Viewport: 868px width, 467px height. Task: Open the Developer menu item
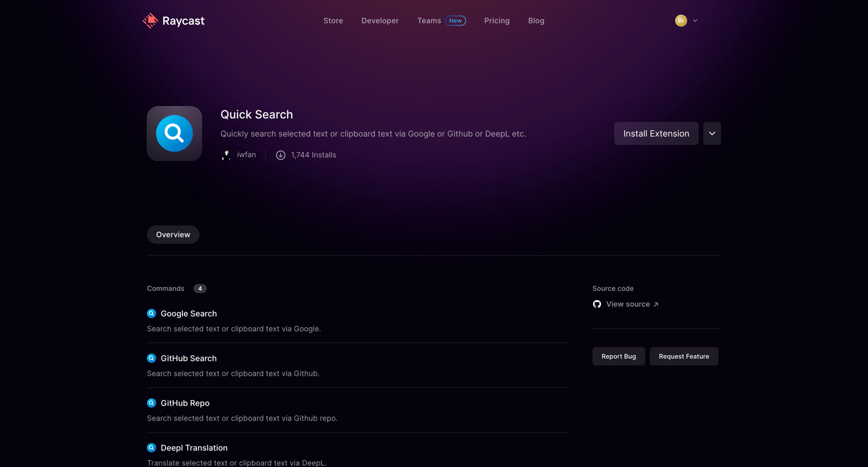(380, 21)
